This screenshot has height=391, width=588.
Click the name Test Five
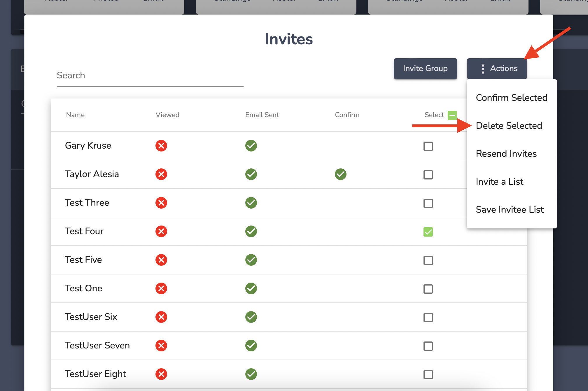(x=83, y=260)
